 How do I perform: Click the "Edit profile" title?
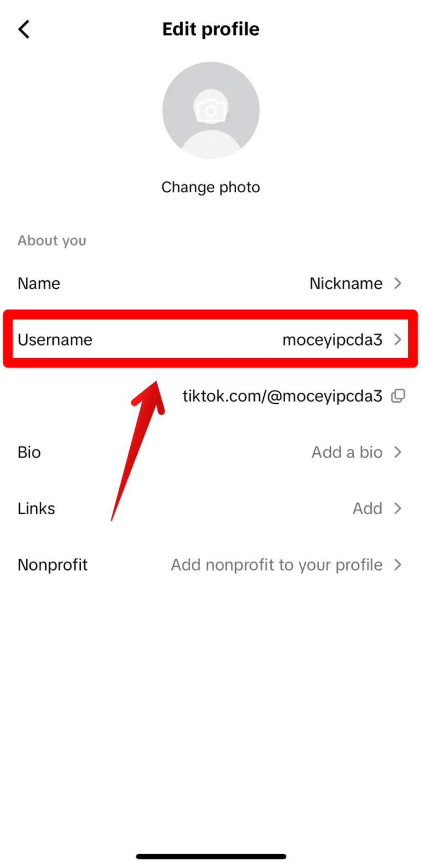pyautogui.click(x=211, y=29)
